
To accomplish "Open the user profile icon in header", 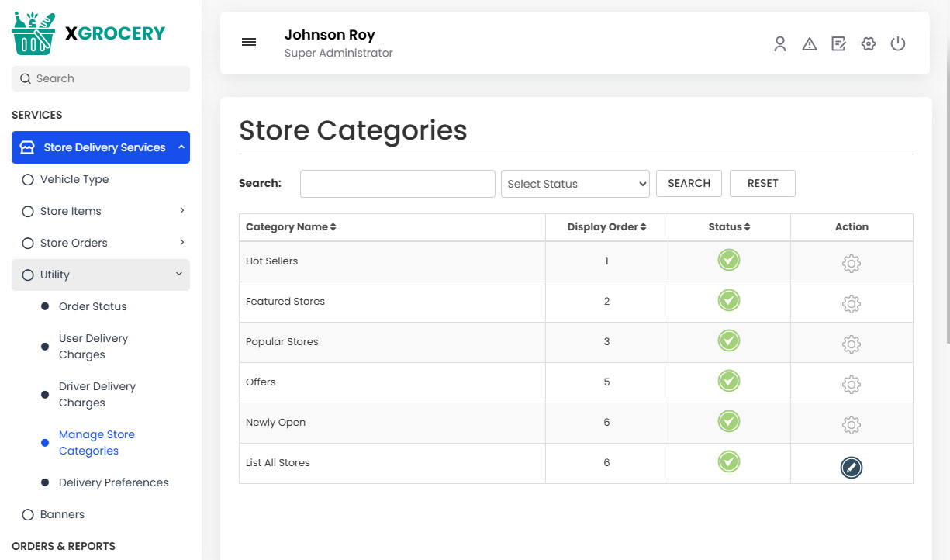I will (779, 44).
